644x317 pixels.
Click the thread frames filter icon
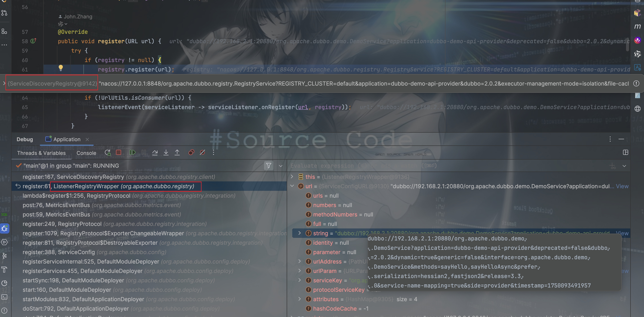(269, 166)
